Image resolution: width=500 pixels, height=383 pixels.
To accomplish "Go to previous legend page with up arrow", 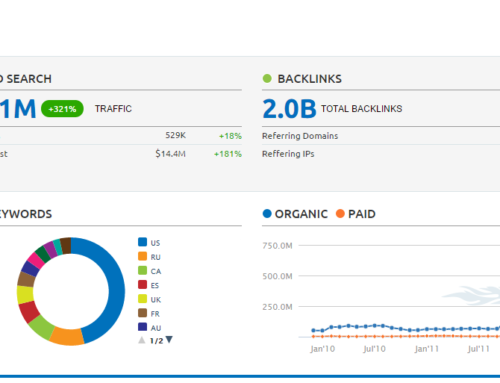I will click(x=142, y=340).
